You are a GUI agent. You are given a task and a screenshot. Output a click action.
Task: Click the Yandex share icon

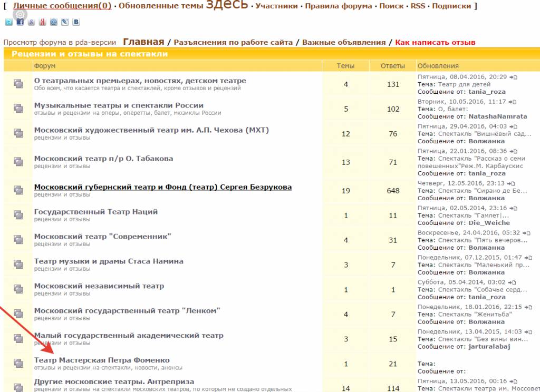point(42,22)
